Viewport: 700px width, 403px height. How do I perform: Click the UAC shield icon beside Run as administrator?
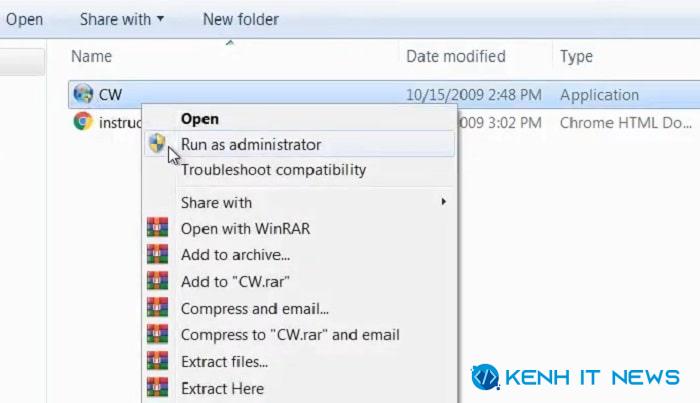pyautogui.click(x=157, y=143)
